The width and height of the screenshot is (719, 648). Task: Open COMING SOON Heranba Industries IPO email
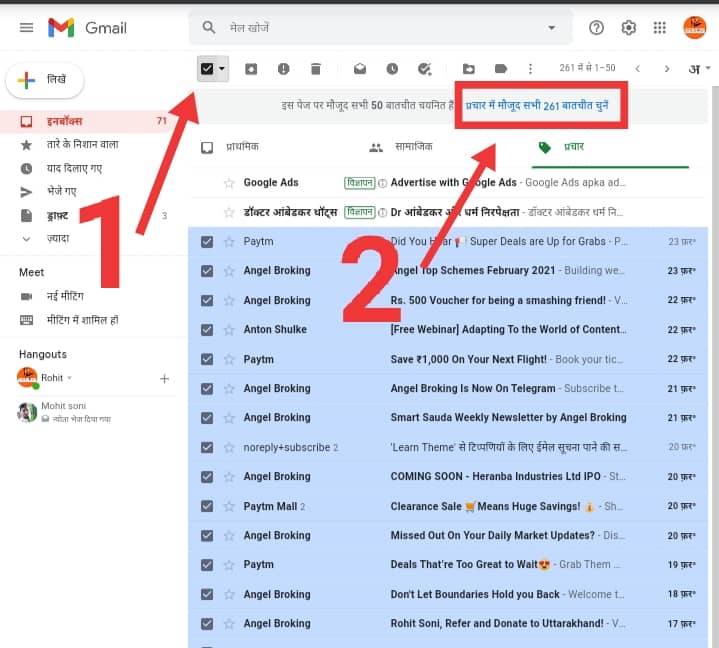tap(447, 476)
